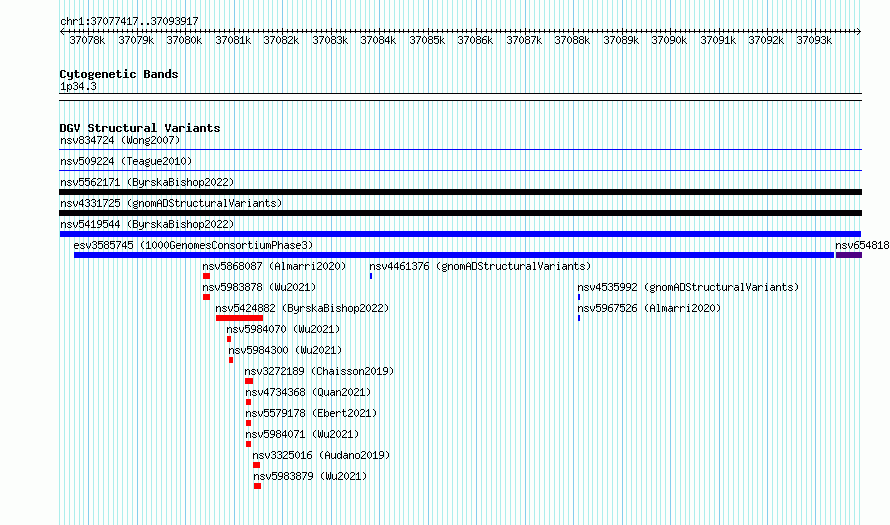Click the red block under nsv5983879
Image resolution: width=890 pixels, height=525 pixels.
click(x=258, y=486)
